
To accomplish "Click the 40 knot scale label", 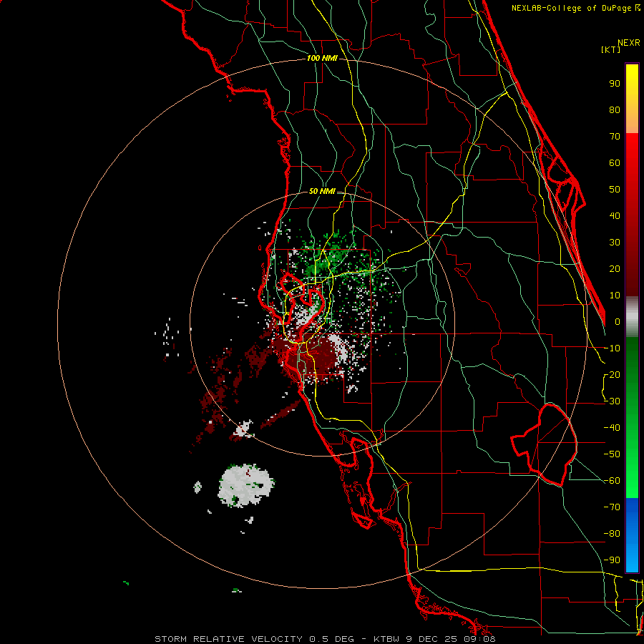I will coord(615,216).
